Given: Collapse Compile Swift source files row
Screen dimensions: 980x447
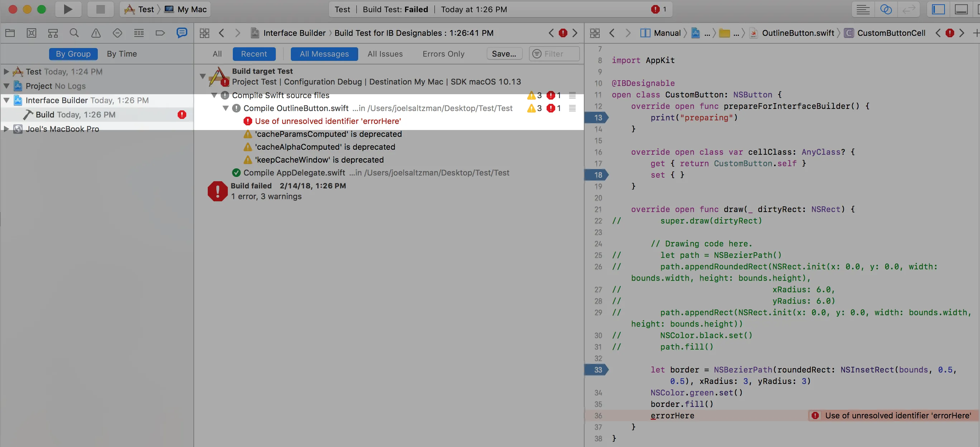Looking at the screenshot, I should coord(214,95).
